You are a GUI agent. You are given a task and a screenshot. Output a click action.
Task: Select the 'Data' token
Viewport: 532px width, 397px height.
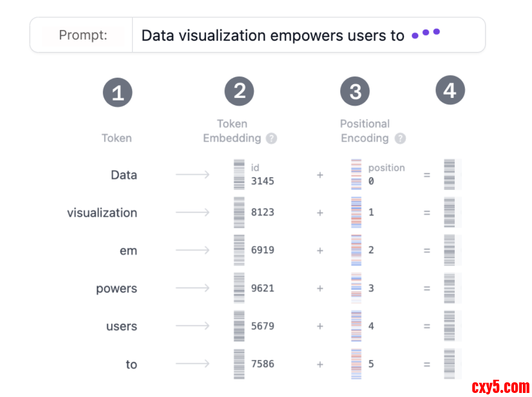pyautogui.click(x=124, y=175)
